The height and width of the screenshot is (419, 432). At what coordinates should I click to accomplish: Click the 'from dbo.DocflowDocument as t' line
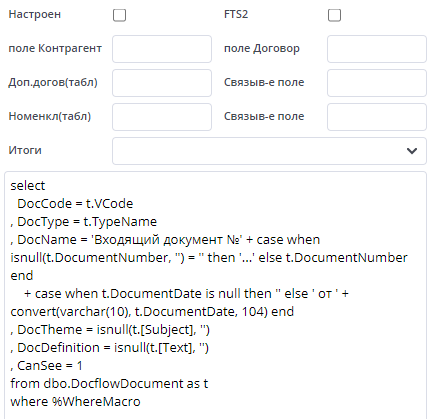pos(109,384)
